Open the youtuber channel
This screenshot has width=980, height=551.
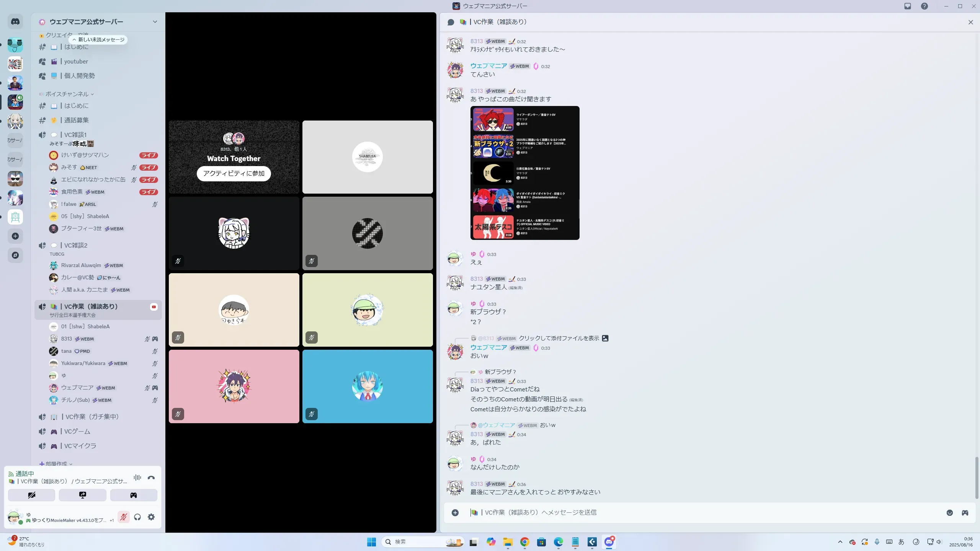[76, 62]
